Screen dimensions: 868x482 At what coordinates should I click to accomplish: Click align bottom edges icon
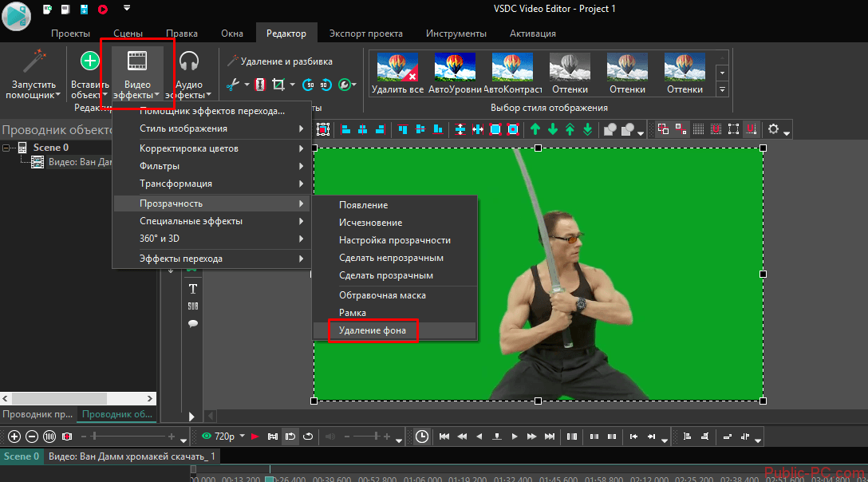coord(438,129)
